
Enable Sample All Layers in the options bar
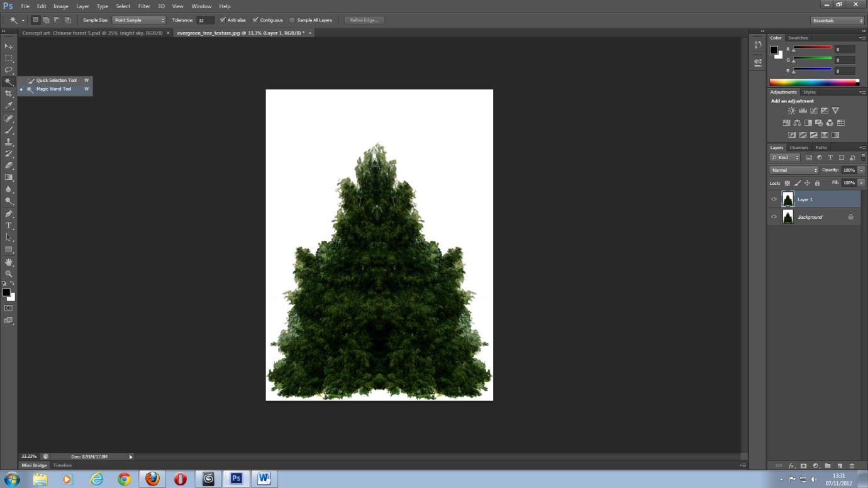(x=292, y=19)
